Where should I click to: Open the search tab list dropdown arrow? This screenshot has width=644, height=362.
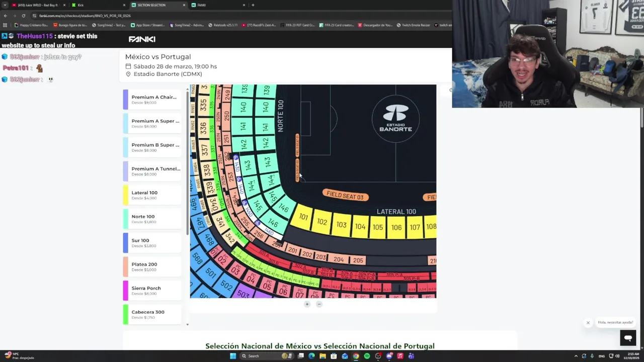click(x=5, y=5)
